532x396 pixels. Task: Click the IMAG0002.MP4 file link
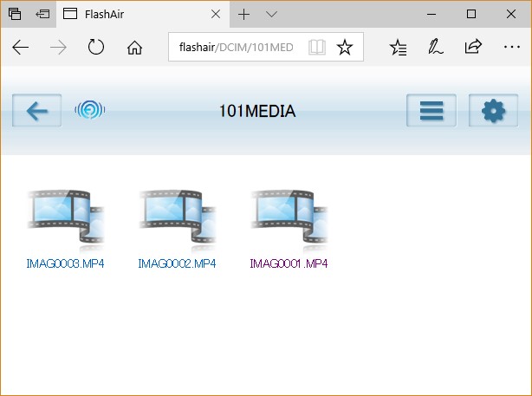(x=177, y=263)
